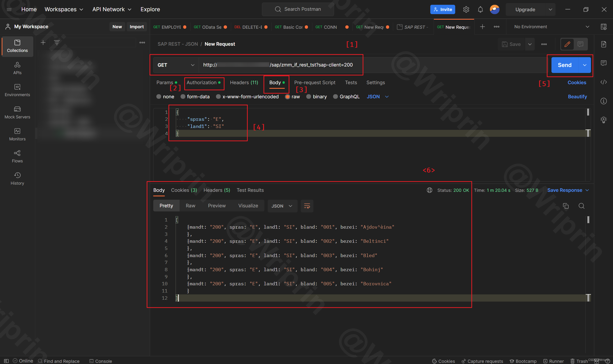
Task: Open Mock Servers in sidebar
Action: coord(17,112)
